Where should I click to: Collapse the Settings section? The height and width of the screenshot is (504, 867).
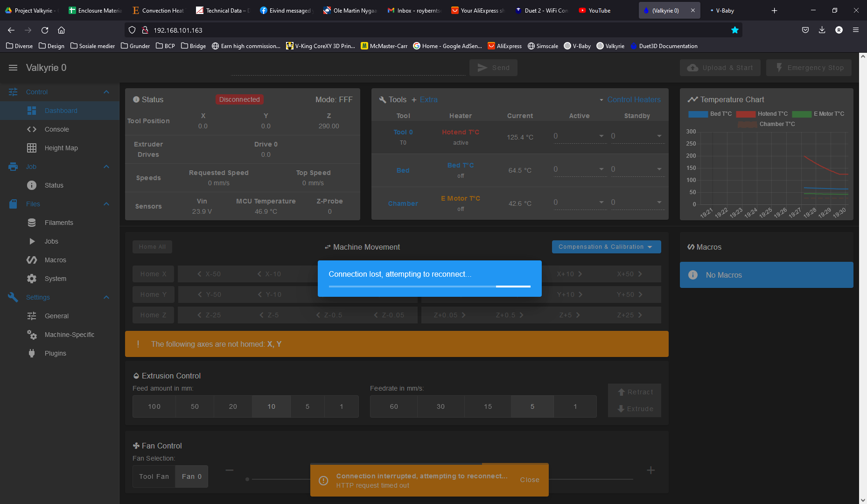click(x=106, y=297)
